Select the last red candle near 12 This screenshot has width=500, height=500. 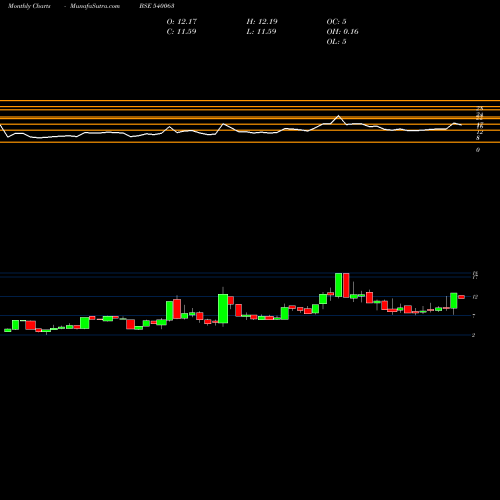(x=461, y=297)
